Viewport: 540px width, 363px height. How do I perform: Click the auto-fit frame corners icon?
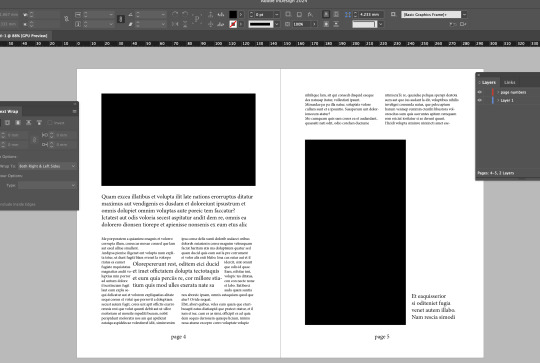tap(348, 14)
